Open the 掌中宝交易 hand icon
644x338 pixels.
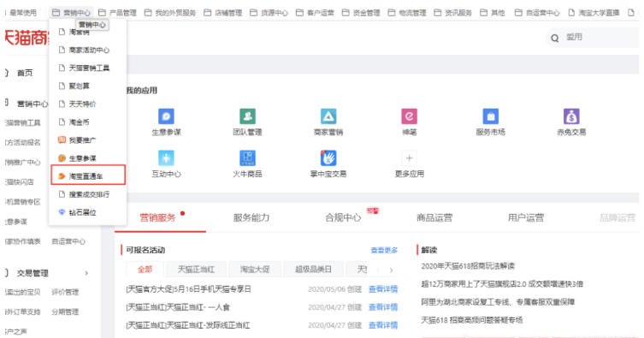click(x=328, y=158)
